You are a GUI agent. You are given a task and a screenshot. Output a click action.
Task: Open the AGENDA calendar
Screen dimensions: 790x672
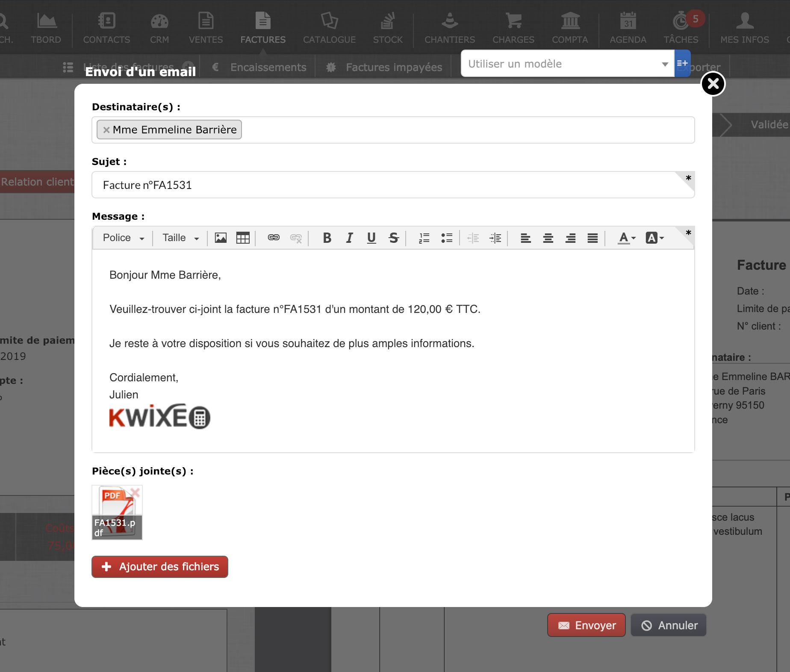click(628, 28)
